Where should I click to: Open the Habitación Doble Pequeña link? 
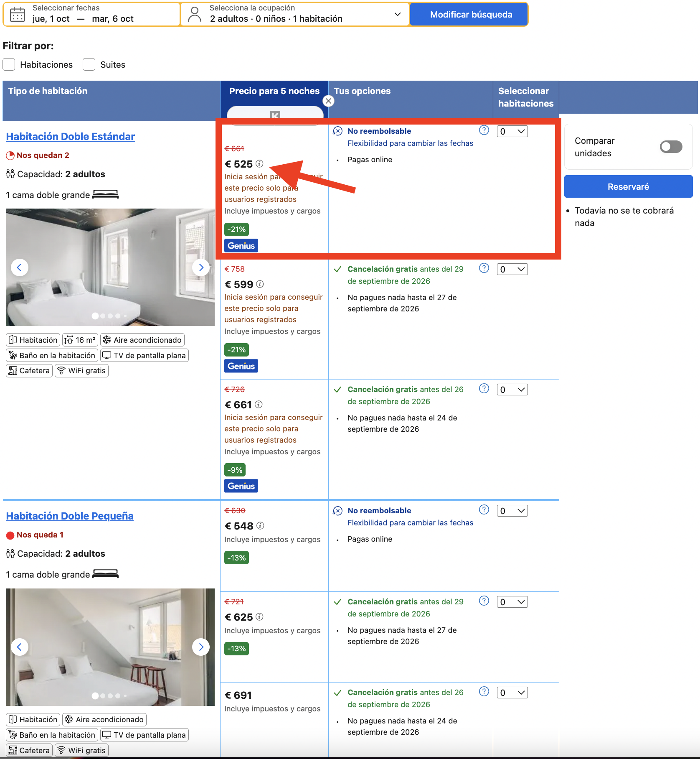pos(70,516)
